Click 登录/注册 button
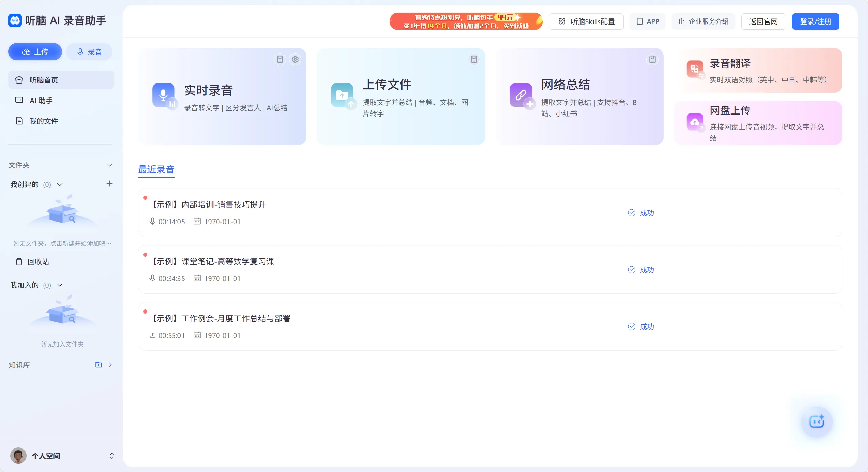The image size is (868, 472). click(x=816, y=21)
